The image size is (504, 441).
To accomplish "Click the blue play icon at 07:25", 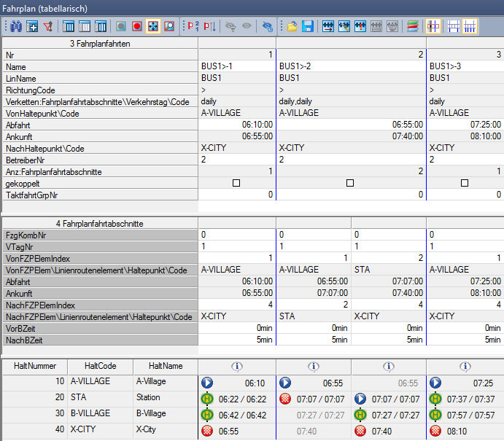I will click(435, 382).
